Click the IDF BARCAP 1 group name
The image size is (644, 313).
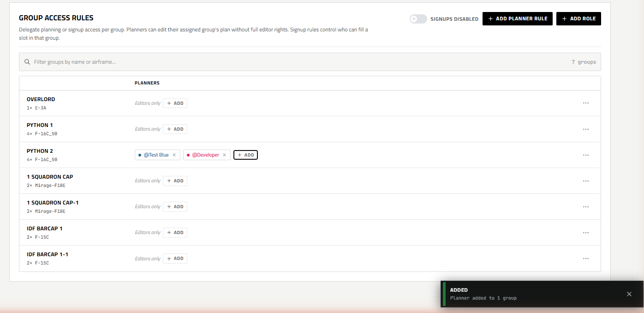point(45,229)
